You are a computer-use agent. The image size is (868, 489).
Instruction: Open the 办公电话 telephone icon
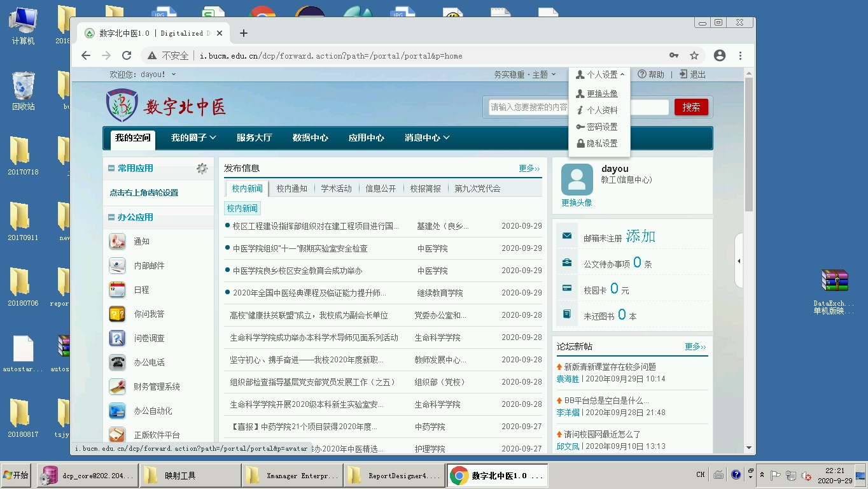[x=117, y=362]
